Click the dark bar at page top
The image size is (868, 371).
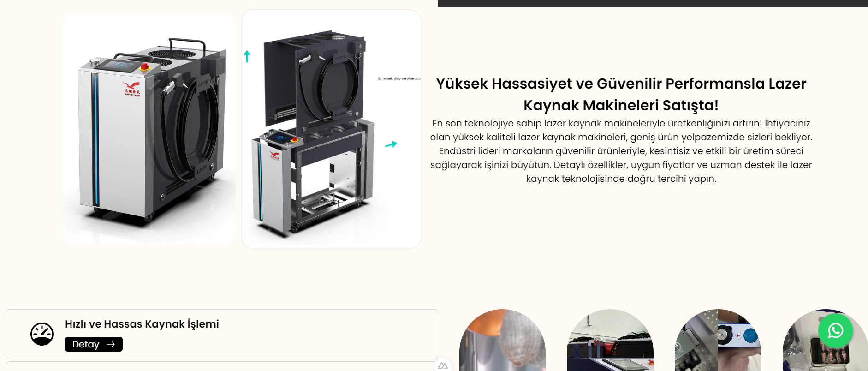click(x=653, y=3)
